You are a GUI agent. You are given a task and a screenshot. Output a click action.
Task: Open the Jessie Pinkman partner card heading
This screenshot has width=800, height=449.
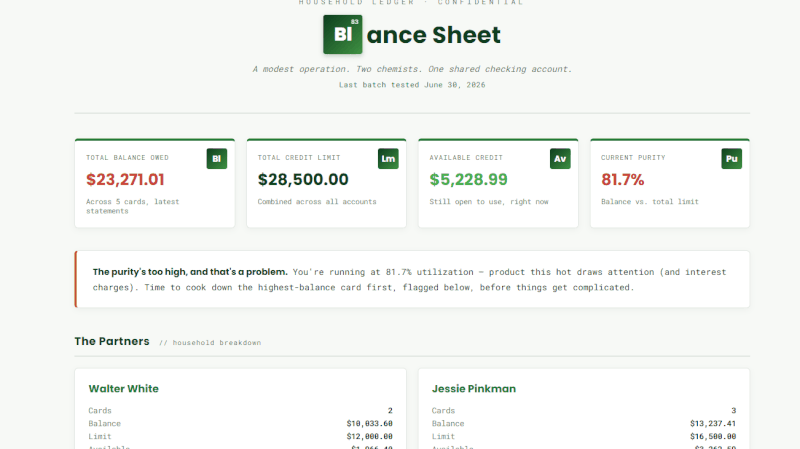473,389
